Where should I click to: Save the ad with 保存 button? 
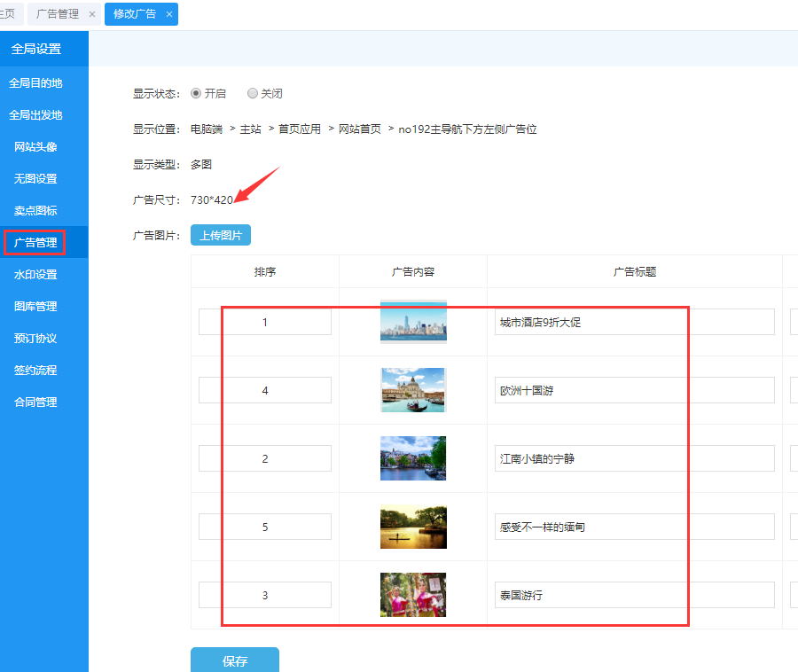(235, 660)
